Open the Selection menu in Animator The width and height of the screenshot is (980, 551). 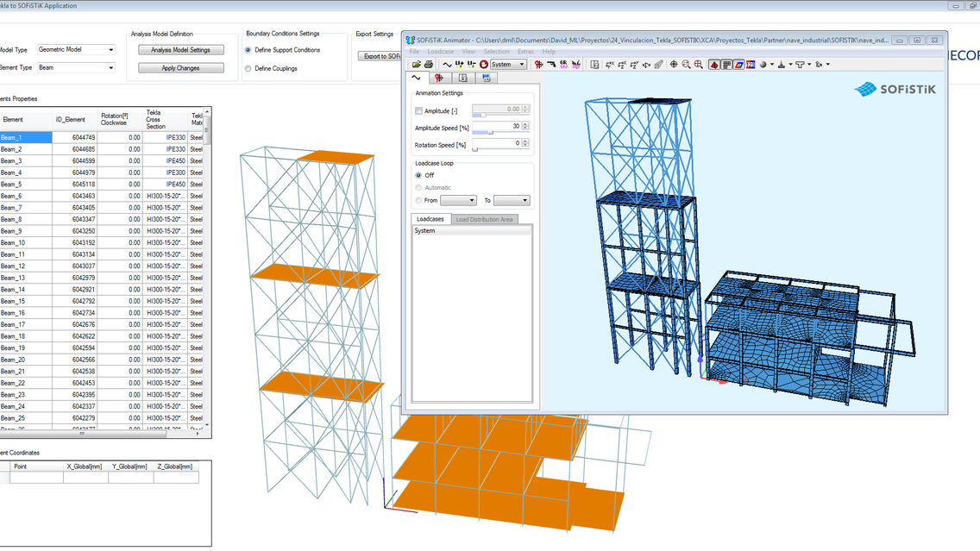(x=496, y=51)
